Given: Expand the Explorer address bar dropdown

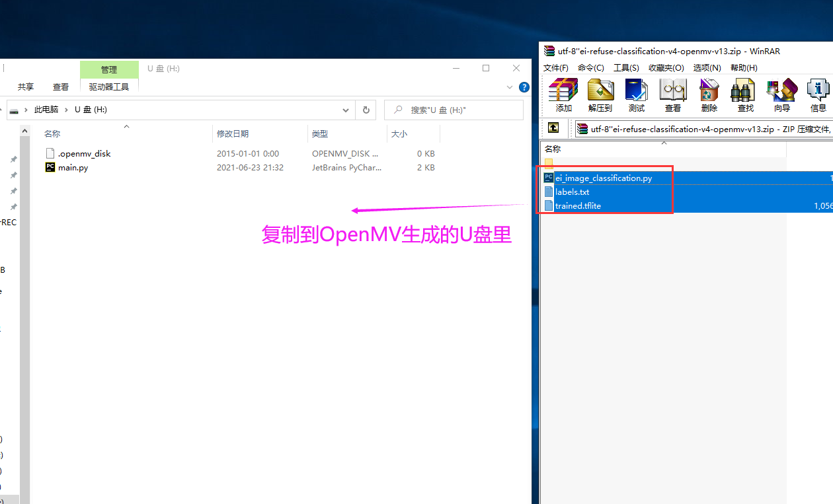Looking at the screenshot, I should pos(345,110).
